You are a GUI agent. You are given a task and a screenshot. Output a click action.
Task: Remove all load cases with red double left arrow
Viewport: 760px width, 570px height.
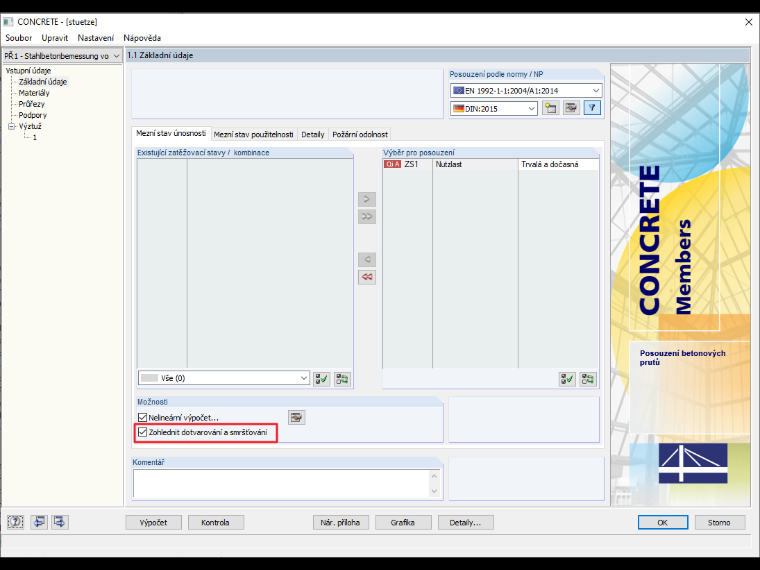coord(367,277)
